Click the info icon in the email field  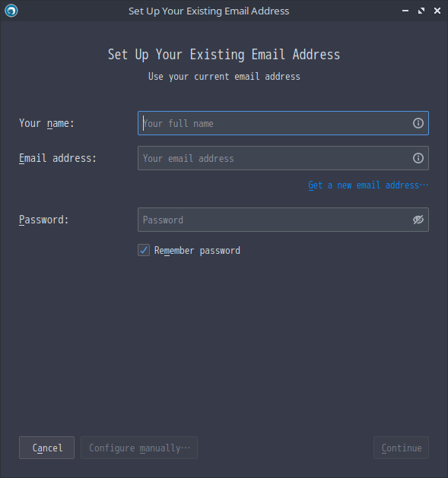point(418,158)
